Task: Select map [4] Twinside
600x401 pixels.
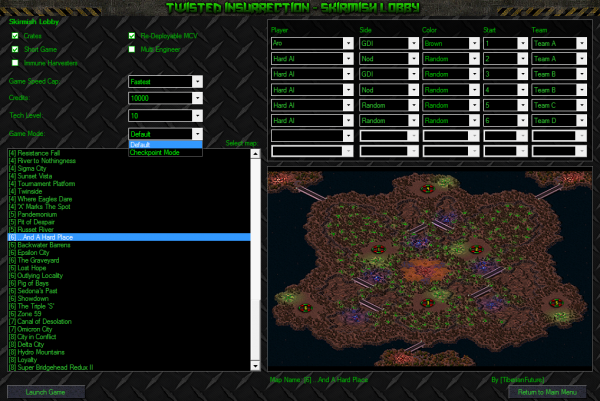Action: (x=129, y=191)
